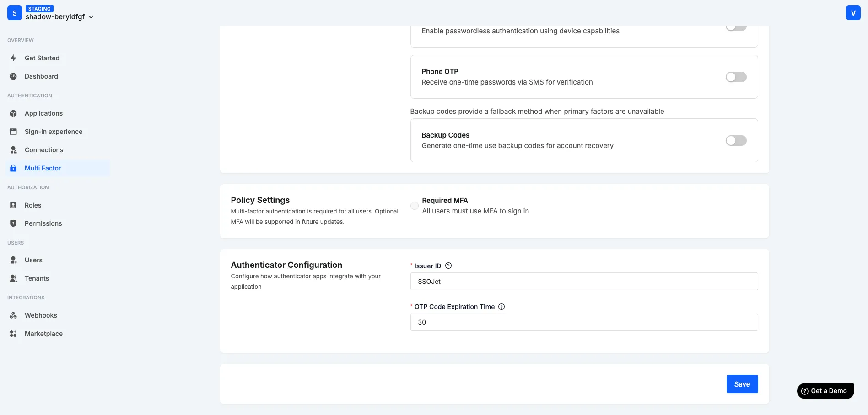Click the Connections sidebar icon
The height and width of the screenshot is (415, 868).
coord(13,149)
